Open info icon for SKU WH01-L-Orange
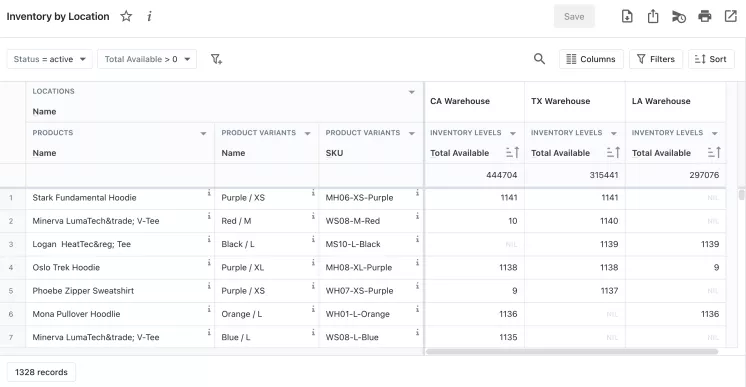Image resolution: width=746 pixels, height=387 pixels. pyautogui.click(x=417, y=309)
